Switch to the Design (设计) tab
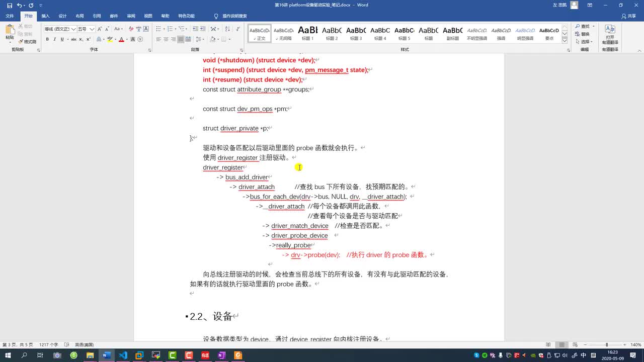The image size is (644, 362). pyautogui.click(x=62, y=16)
